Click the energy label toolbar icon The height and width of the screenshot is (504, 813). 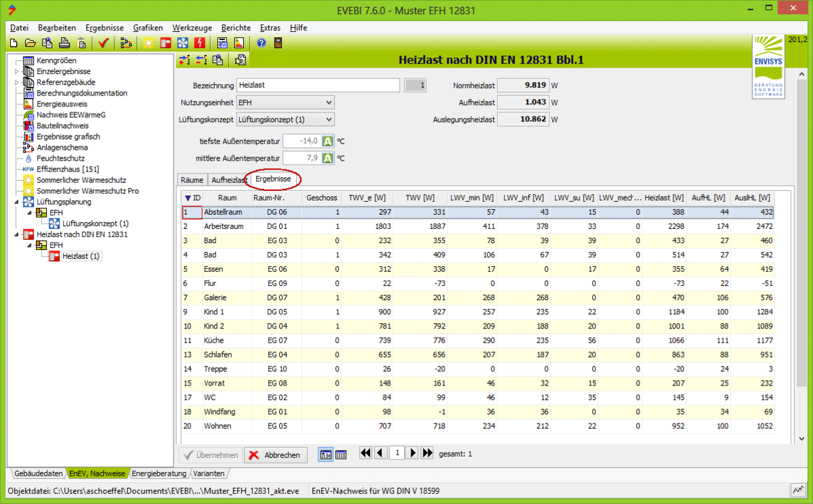[238, 43]
